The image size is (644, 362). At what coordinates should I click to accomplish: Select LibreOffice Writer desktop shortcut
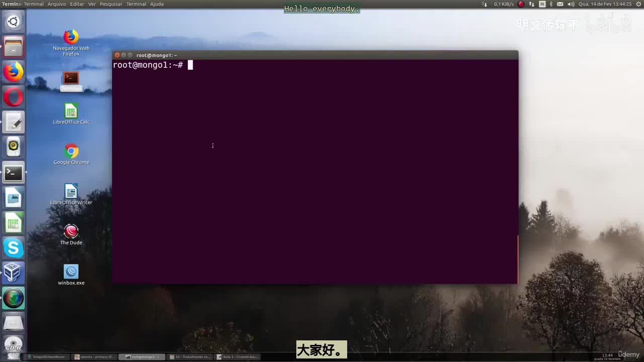point(71,195)
